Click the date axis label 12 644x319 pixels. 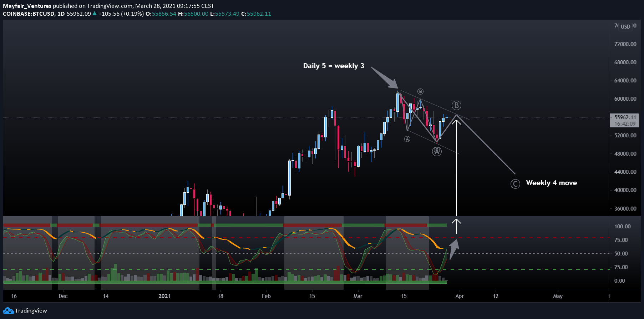pos(496,296)
